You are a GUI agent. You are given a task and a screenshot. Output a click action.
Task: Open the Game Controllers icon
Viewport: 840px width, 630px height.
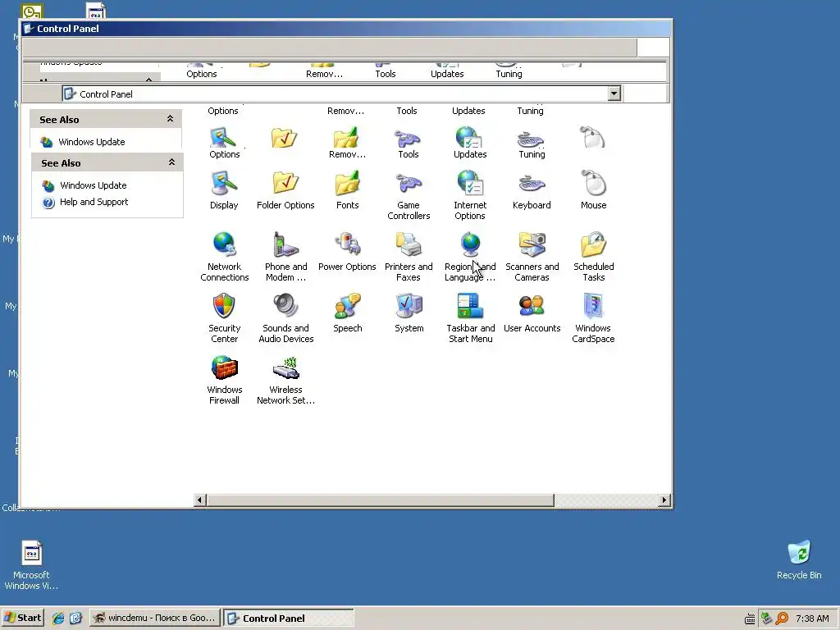409,183
